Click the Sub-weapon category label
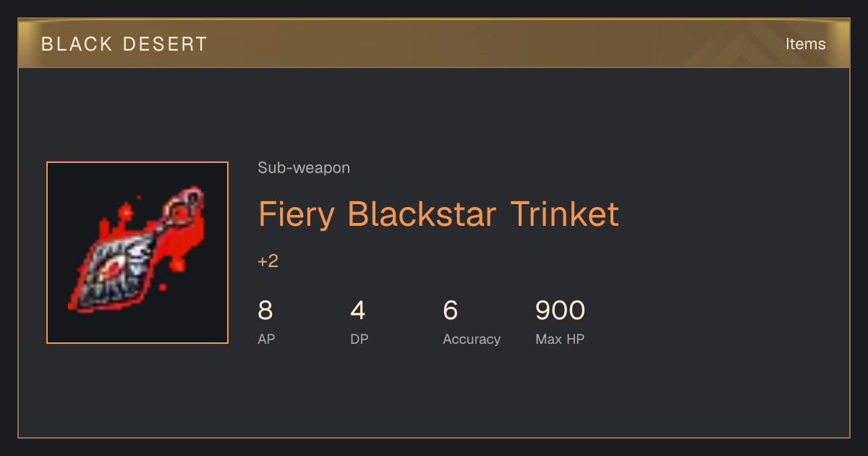 [304, 168]
